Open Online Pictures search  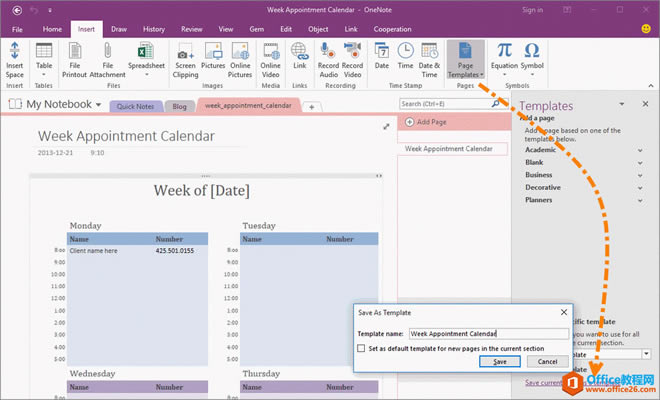tap(240, 60)
